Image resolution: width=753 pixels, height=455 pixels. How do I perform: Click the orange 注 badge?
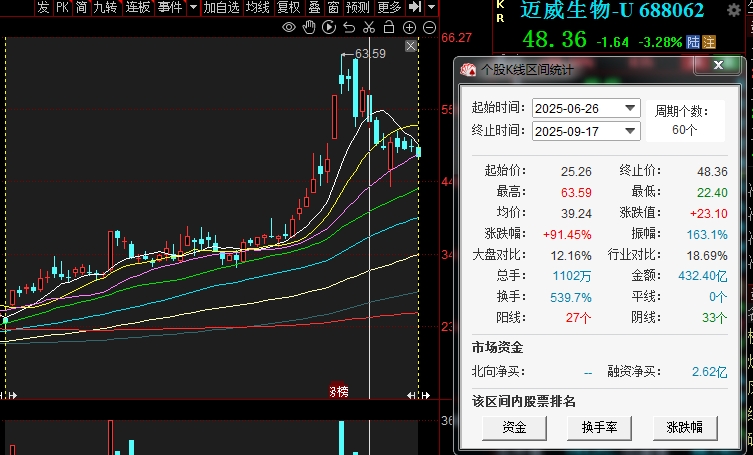[709, 42]
